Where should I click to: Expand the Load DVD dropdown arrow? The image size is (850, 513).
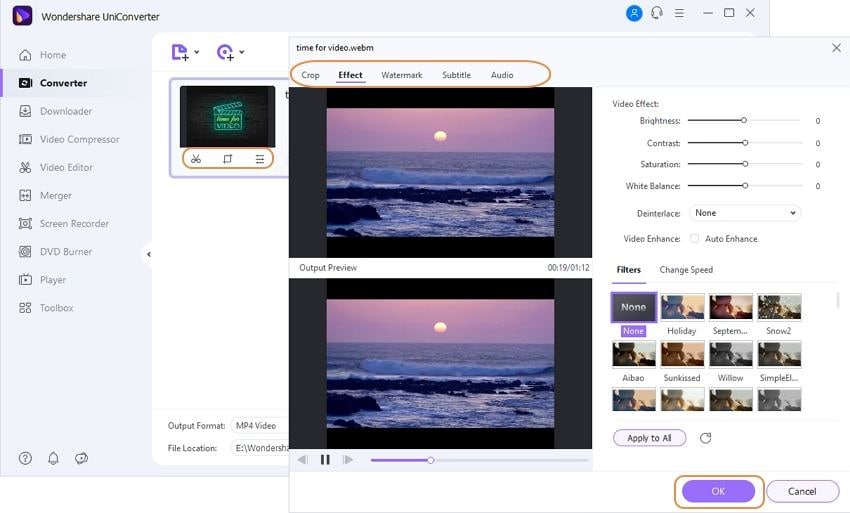[242, 52]
